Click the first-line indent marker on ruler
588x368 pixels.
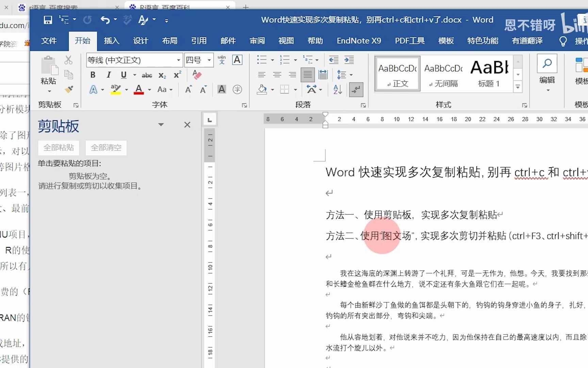coord(325,115)
